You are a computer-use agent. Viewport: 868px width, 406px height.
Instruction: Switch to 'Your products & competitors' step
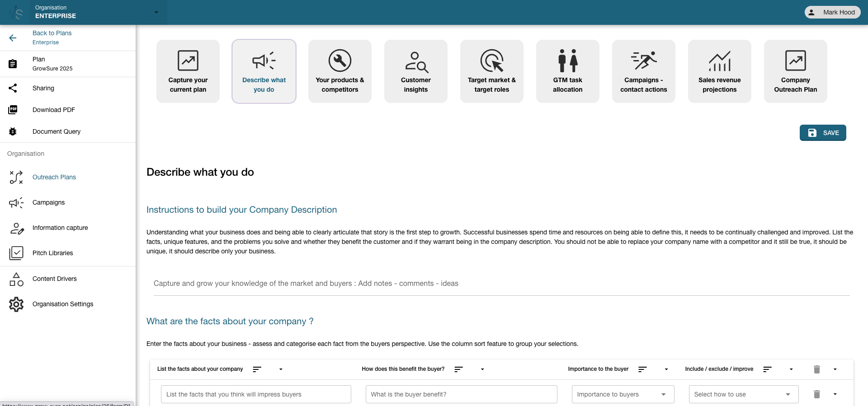pos(340,71)
